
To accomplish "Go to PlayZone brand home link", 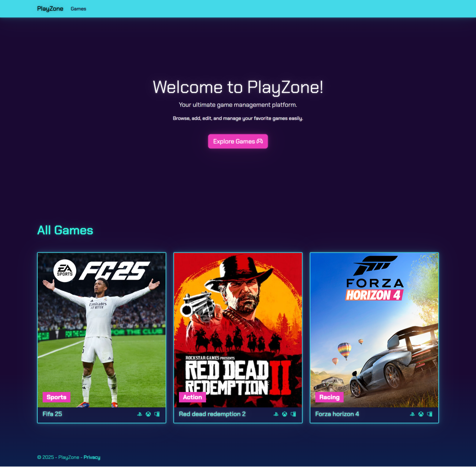I will click(x=50, y=9).
